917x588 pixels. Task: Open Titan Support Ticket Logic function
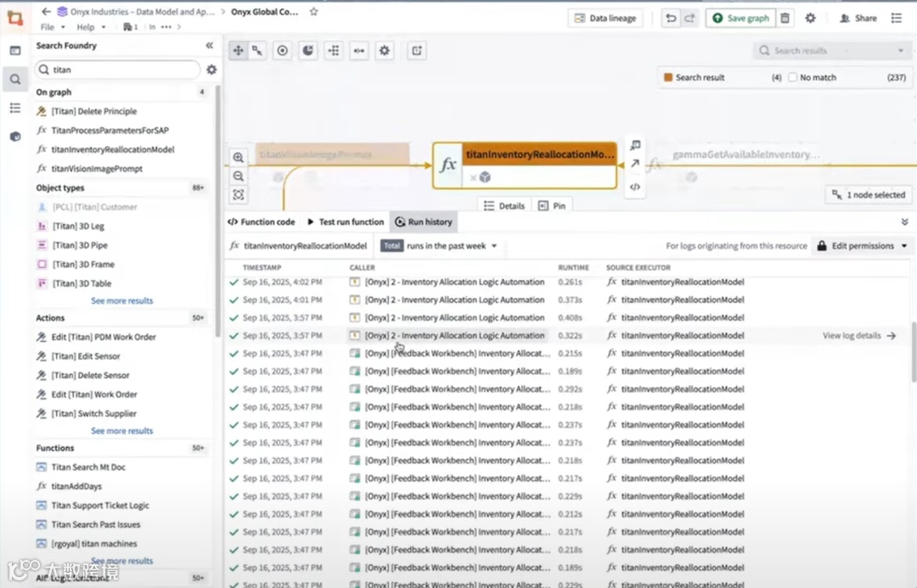click(x=100, y=506)
